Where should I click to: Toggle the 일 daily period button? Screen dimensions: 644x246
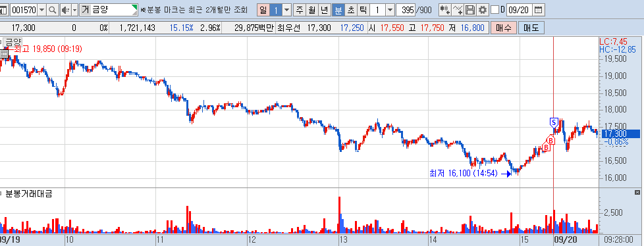[263, 10]
